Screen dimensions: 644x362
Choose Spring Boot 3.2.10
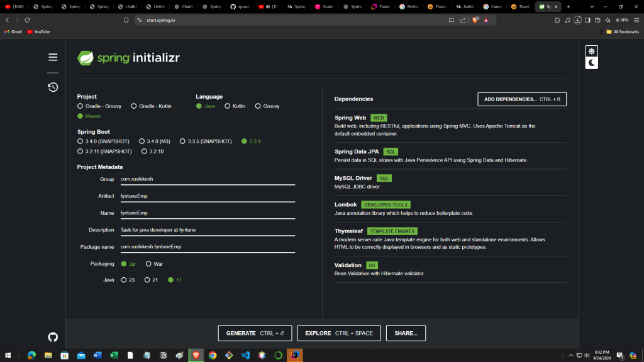tap(152, 151)
